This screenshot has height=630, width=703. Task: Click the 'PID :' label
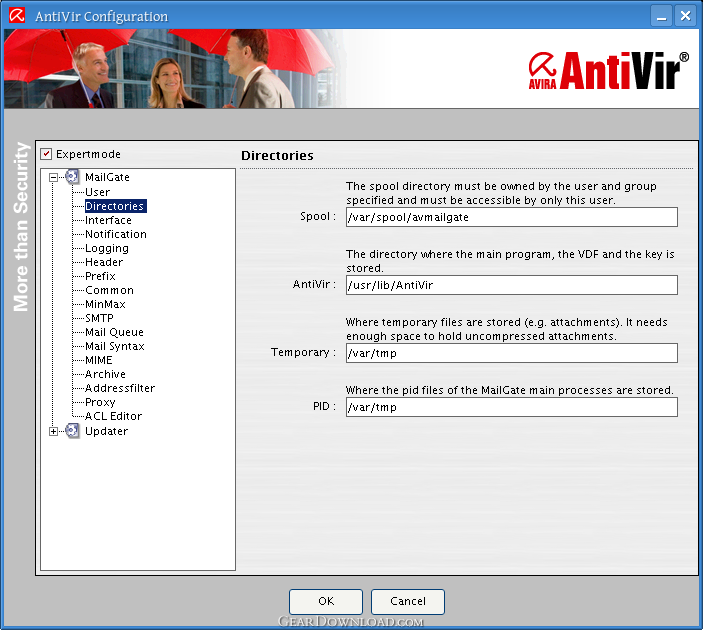tap(324, 406)
